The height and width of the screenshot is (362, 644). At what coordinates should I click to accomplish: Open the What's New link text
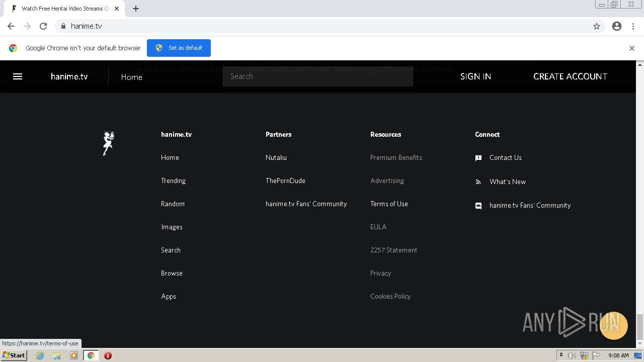[507, 182]
